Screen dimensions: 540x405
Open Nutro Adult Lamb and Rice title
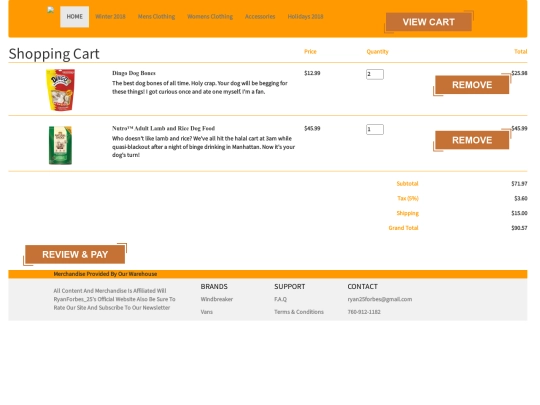coord(163,128)
